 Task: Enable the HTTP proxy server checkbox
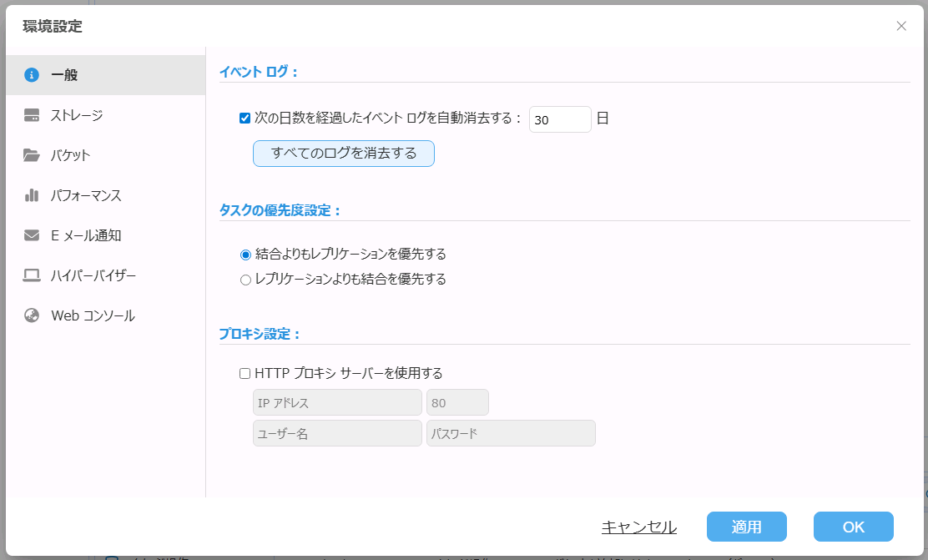coord(245,373)
